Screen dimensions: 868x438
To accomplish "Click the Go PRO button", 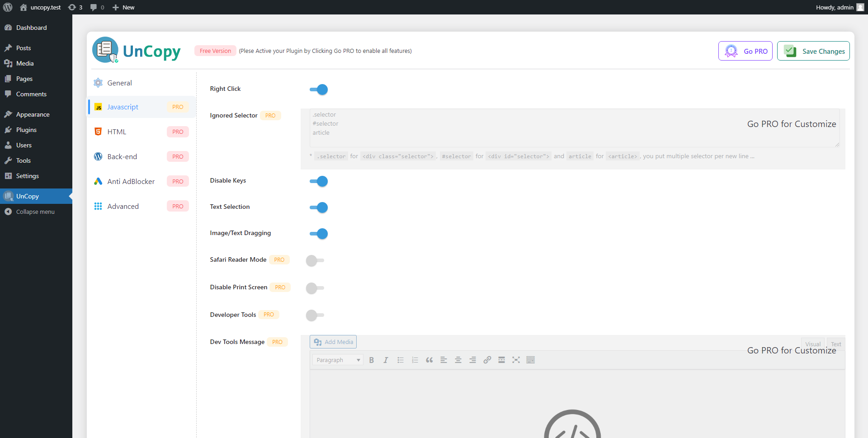I will click(745, 51).
